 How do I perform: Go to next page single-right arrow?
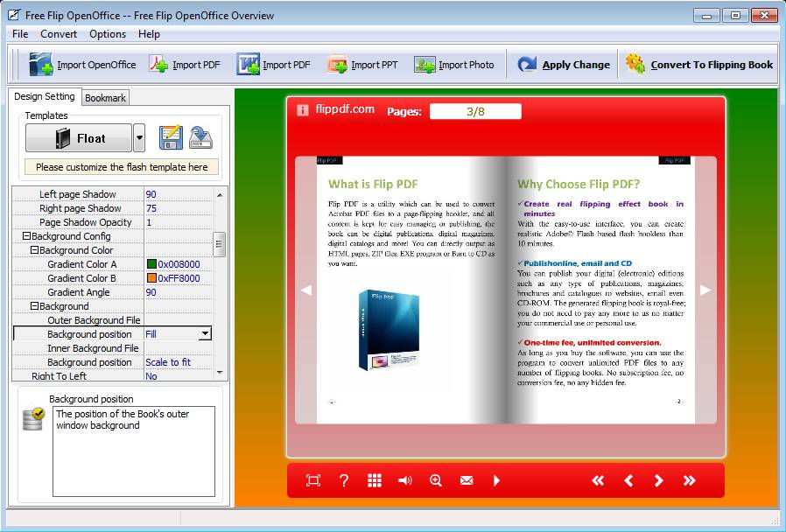[659, 480]
